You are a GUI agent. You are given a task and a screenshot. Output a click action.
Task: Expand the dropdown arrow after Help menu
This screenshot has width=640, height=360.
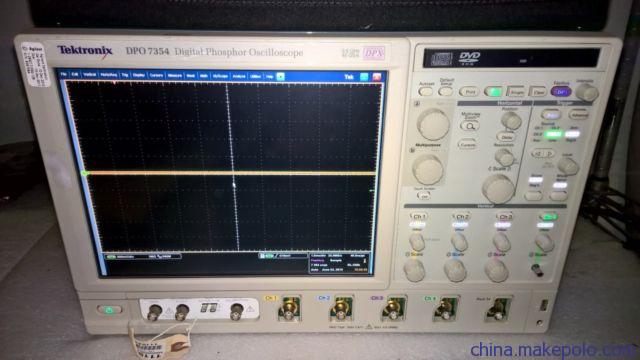[x=280, y=76]
